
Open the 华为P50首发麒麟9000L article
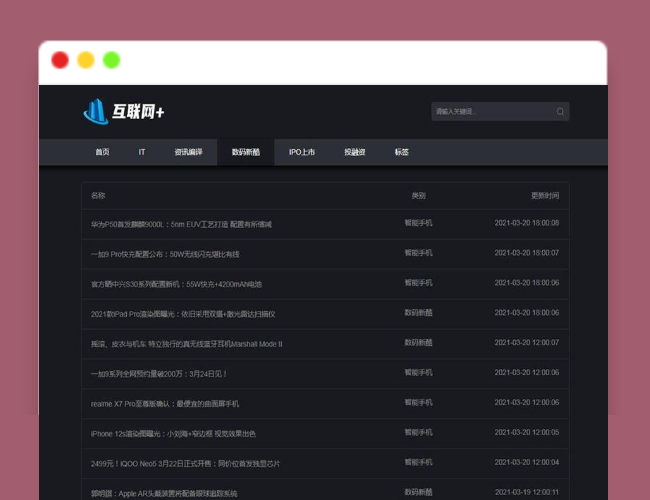[x=181, y=224]
